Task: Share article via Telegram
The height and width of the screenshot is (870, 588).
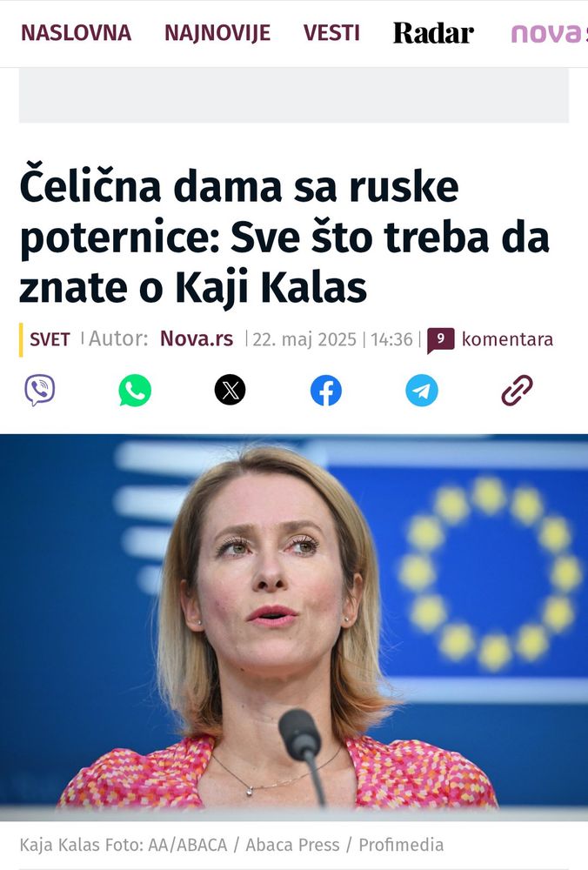Action: coord(422,390)
